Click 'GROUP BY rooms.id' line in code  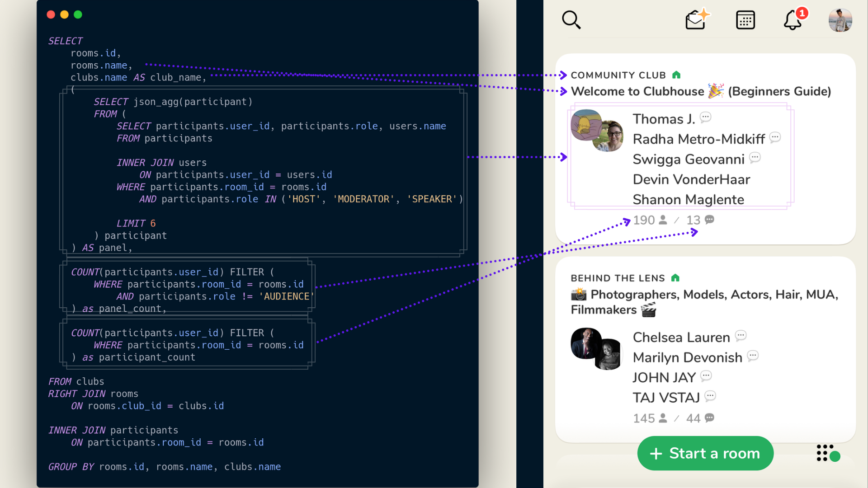coord(165,467)
